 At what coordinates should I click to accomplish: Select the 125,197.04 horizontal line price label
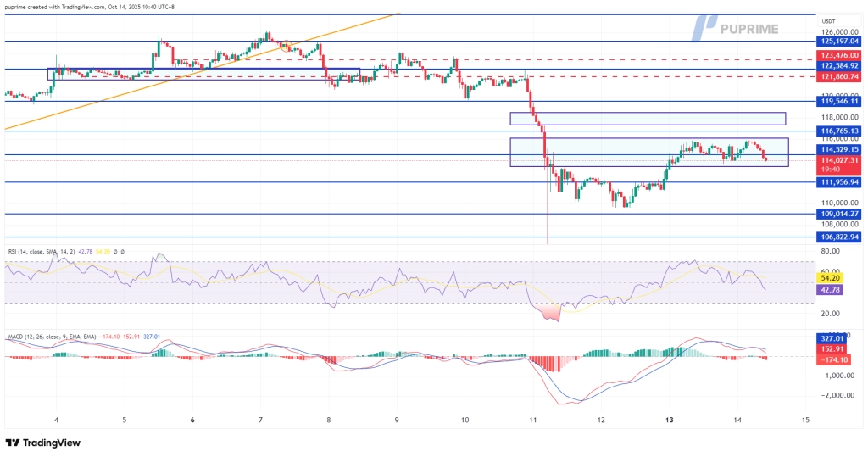pyautogui.click(x=839, y=41)
